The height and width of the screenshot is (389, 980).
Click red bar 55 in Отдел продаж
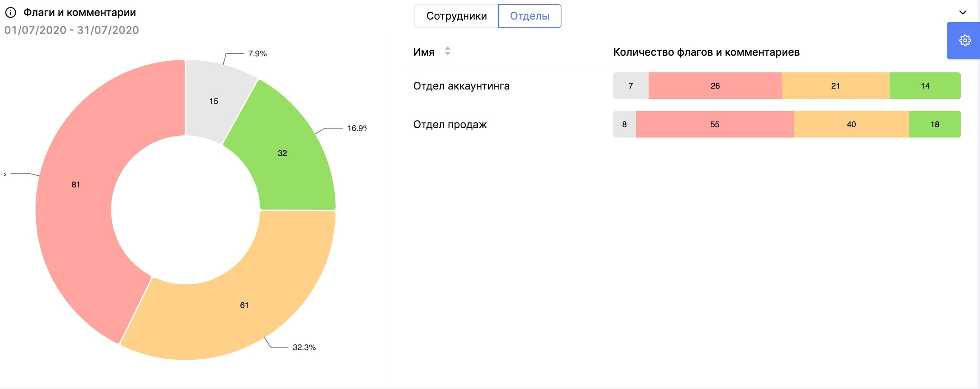(x=715, y=125)
